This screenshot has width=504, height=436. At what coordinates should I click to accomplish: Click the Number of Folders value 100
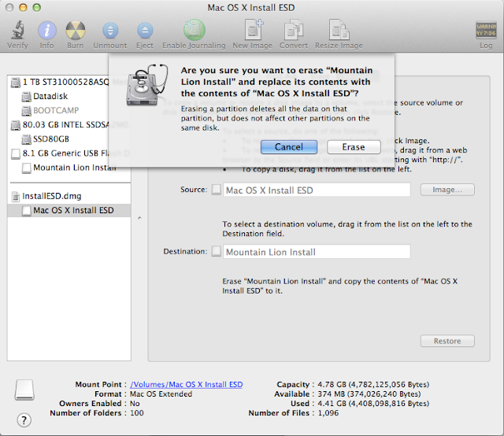[136, 413]
